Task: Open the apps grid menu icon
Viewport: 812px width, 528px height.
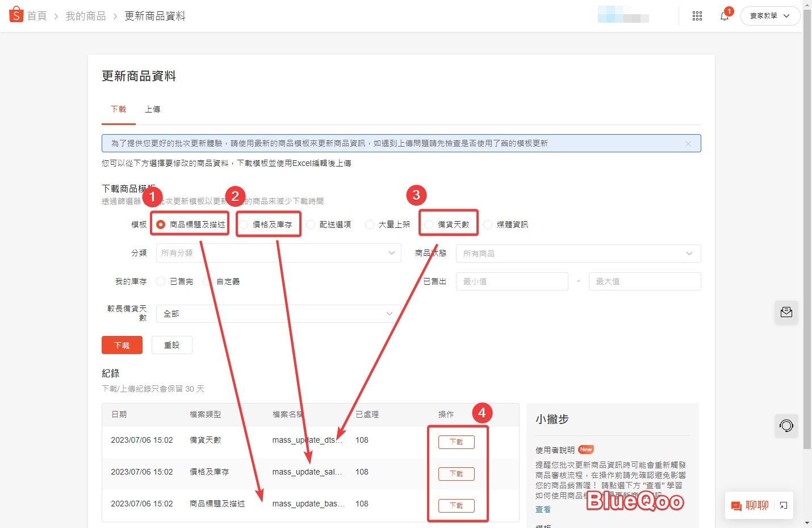Action: click(x=697, y=16)
